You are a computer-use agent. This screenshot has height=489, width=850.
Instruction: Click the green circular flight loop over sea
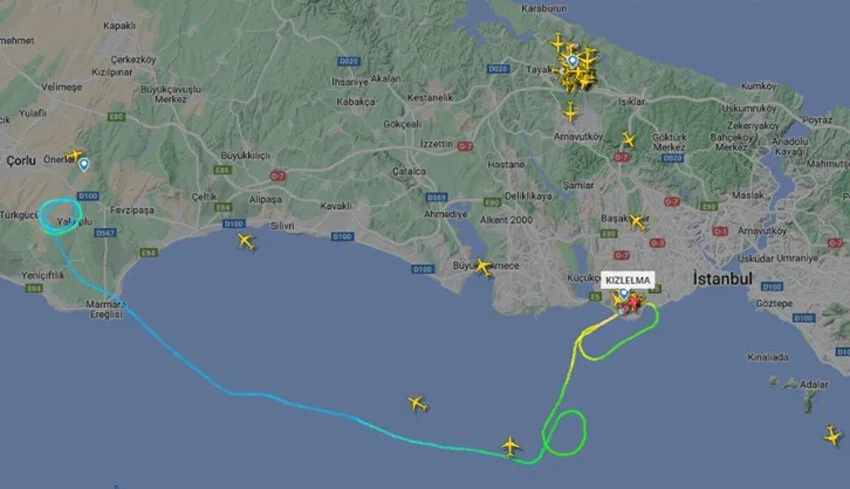(566, 433)
